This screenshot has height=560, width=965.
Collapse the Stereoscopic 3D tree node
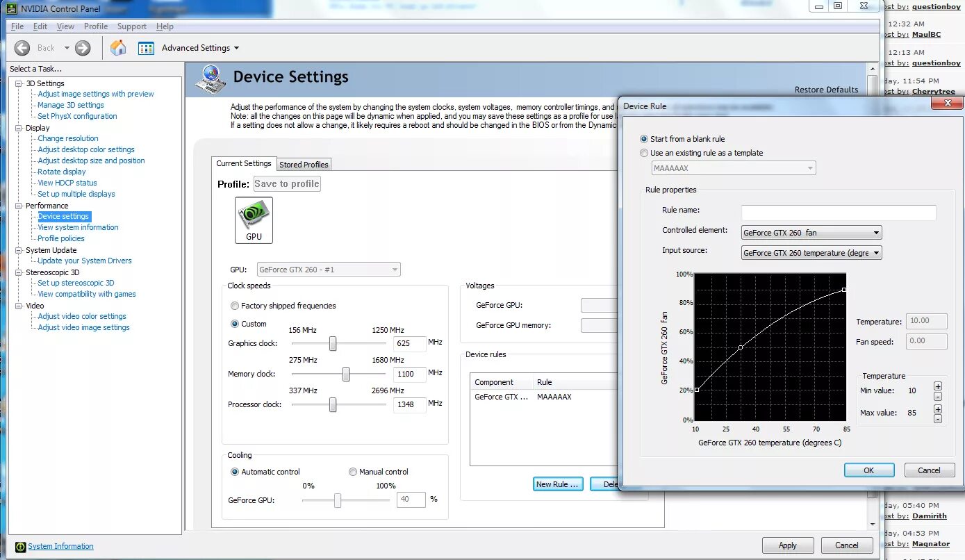point(19,272)
